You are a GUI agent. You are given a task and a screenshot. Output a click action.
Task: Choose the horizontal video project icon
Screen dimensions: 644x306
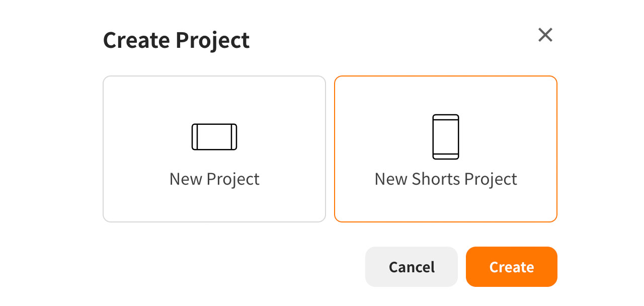tap(214, 137)
